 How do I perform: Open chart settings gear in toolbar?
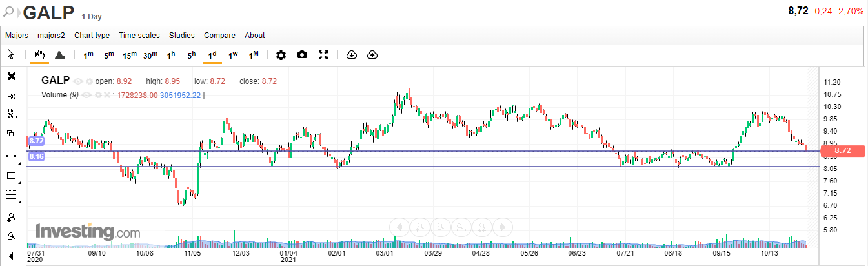281,56
